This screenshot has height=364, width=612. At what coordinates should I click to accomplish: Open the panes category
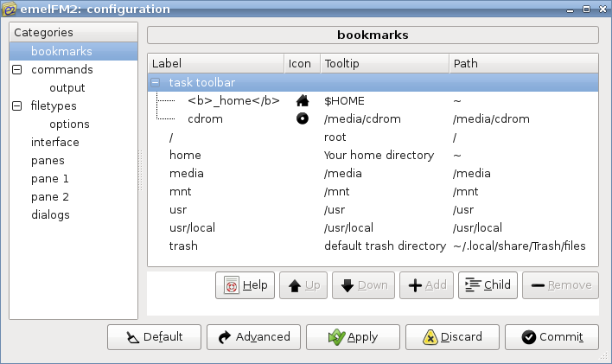click(48, 161)
